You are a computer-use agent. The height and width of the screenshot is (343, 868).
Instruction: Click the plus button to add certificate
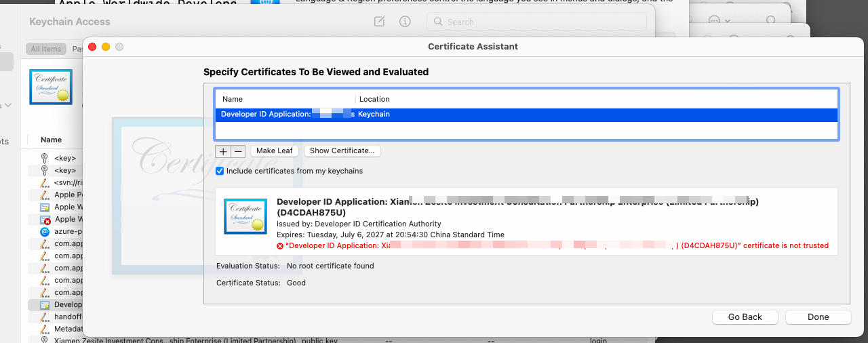pos(223,151)
